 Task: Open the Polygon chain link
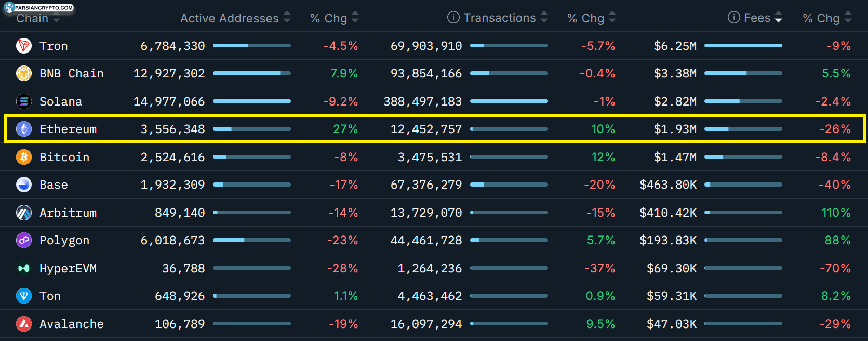[64, 240]
